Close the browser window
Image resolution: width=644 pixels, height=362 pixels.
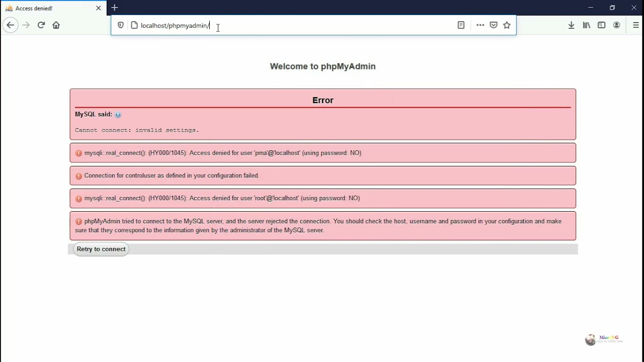(x=634, y=8)
